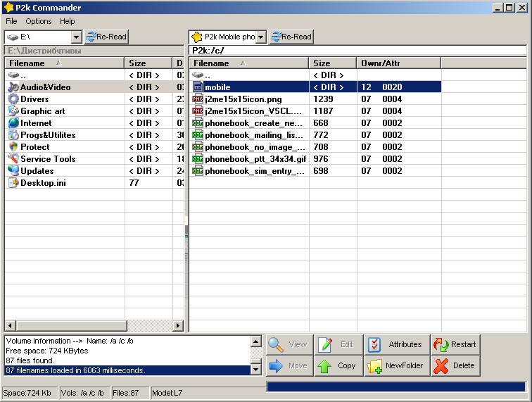Click the GIF icon of phonebook_mailing_lis file

click(x=198, y=134)
